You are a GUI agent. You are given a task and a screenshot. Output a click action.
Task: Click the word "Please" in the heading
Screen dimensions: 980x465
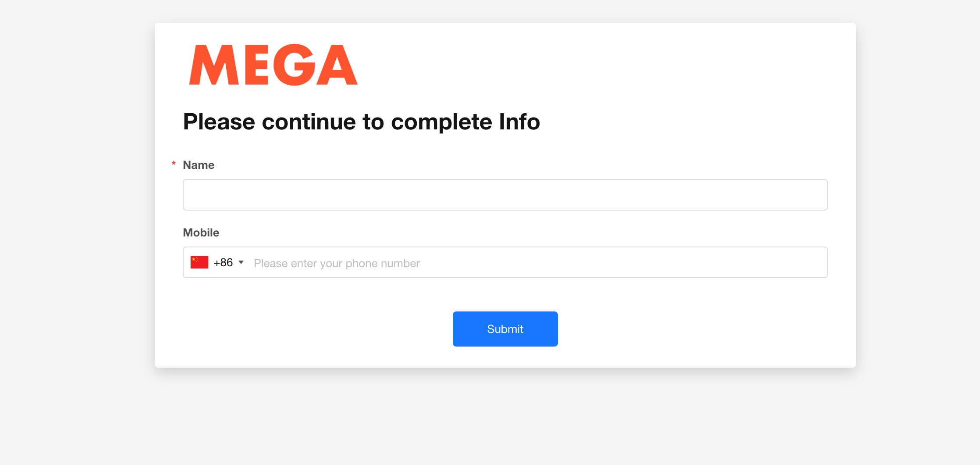click(x=219, y=122)
